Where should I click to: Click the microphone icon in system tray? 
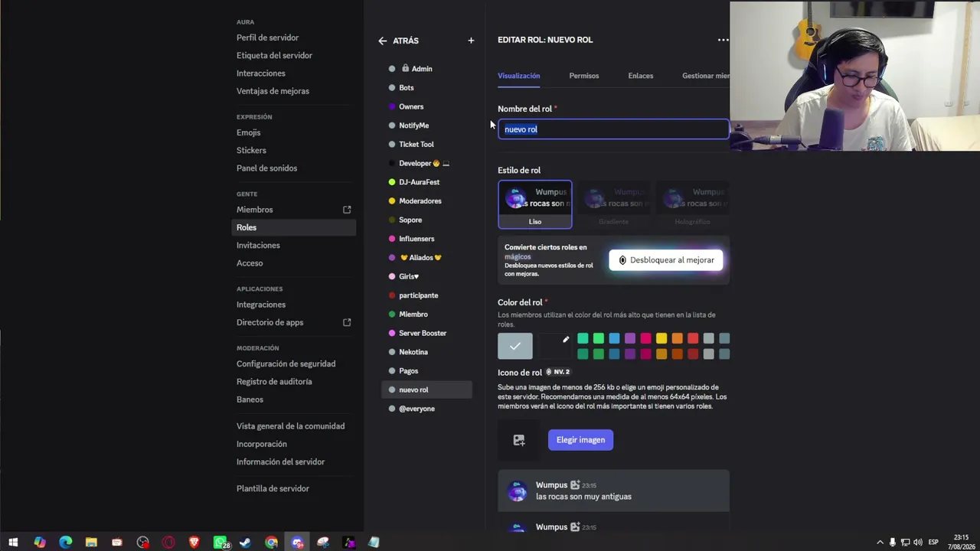click(x=893, y=543)
